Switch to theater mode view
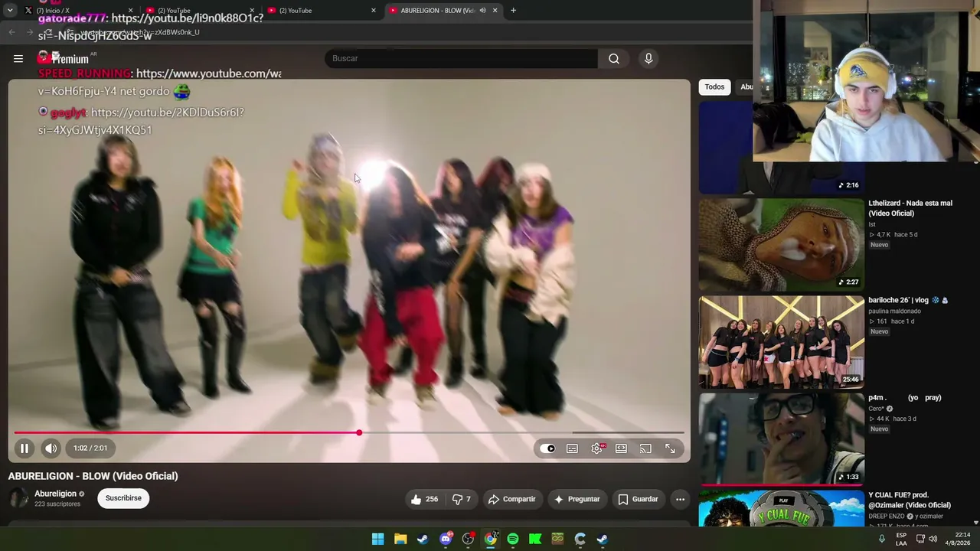This screenshot has width=980, height=551. tap(621, 448)
